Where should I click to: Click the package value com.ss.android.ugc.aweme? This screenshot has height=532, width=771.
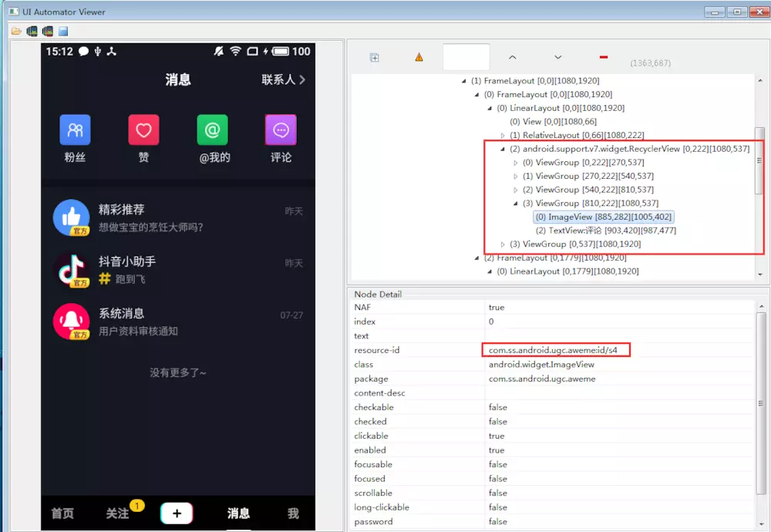542,379
